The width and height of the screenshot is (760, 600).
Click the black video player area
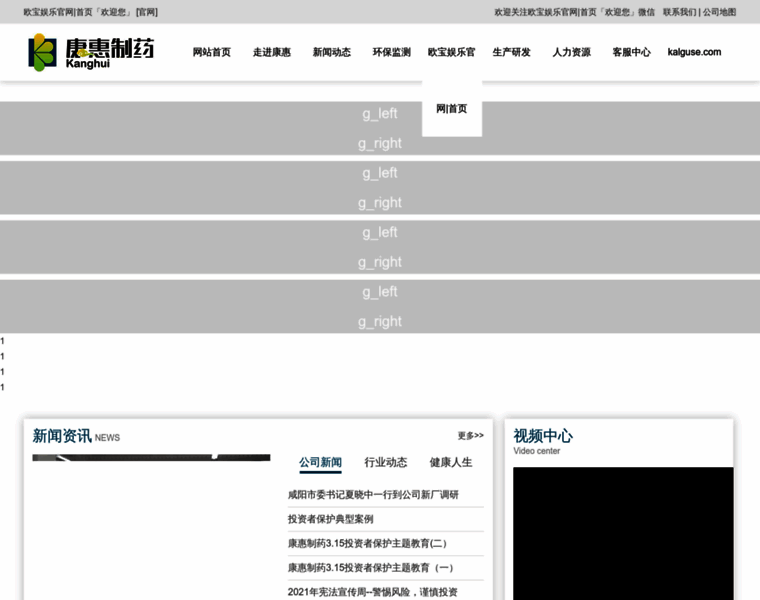click(623, 533)
